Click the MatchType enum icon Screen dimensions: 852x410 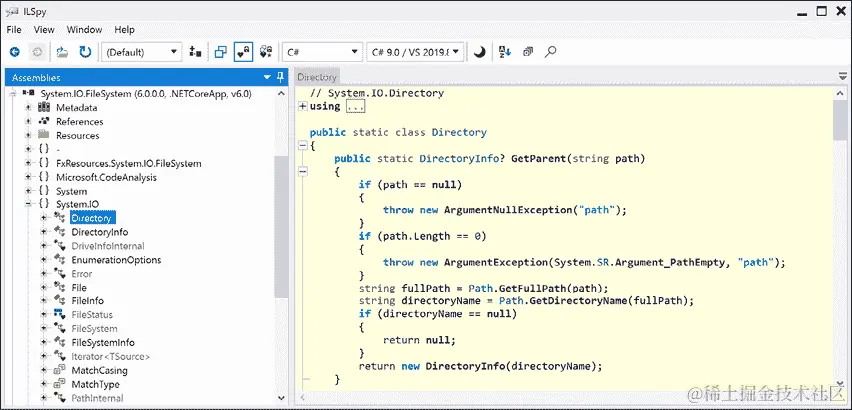pyautogui.click(x=60, y=384)
